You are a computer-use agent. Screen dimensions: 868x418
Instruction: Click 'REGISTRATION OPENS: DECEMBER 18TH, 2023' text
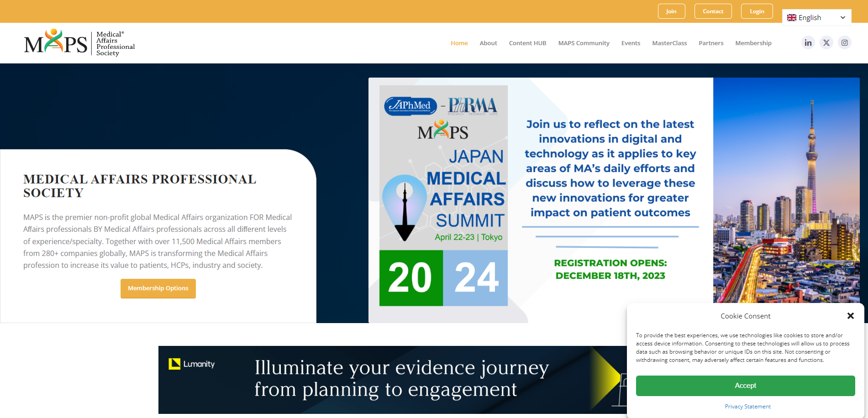[x=610, y=269]
